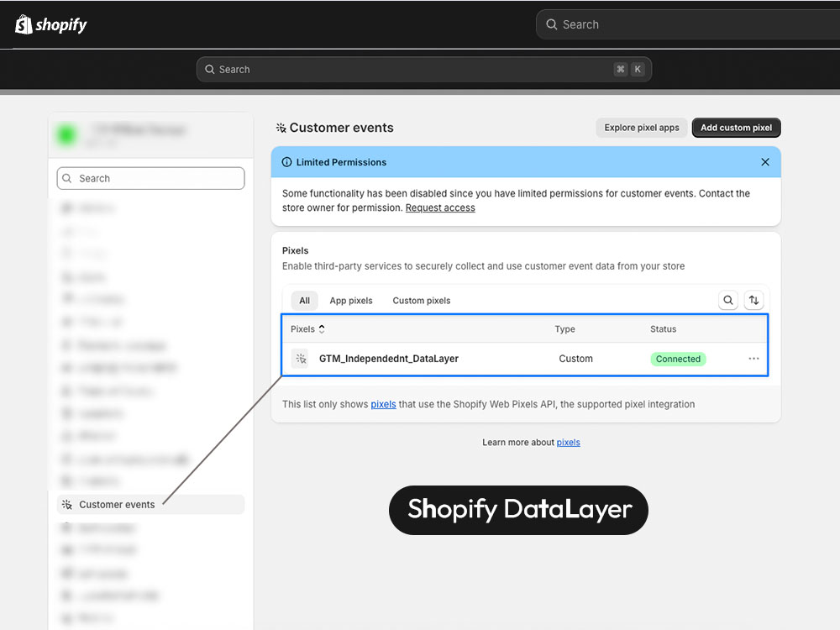Click the green store avatar
Image resolution: width=840 pixels, height=630 pixels.
pos(67,134)
